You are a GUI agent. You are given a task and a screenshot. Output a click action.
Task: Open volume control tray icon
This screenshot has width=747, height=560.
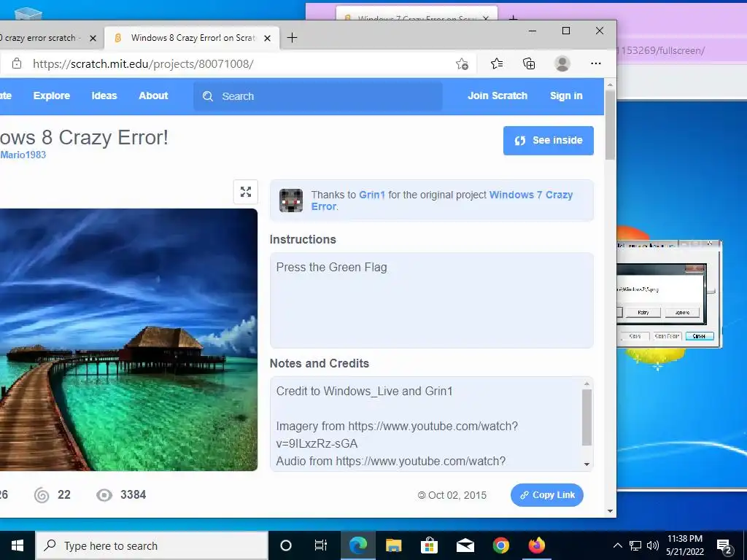pyautogui.click(x=653, y=545)
